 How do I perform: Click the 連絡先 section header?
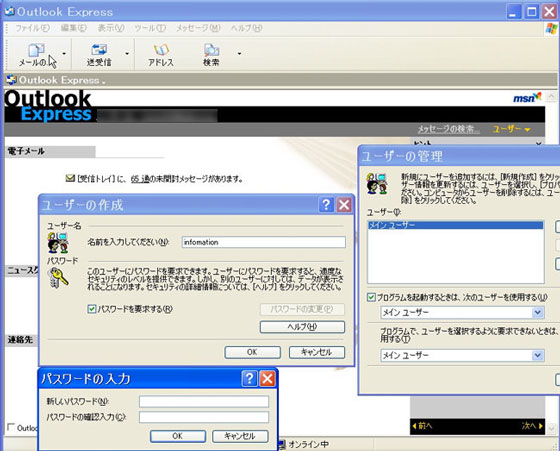pos(21,340)
